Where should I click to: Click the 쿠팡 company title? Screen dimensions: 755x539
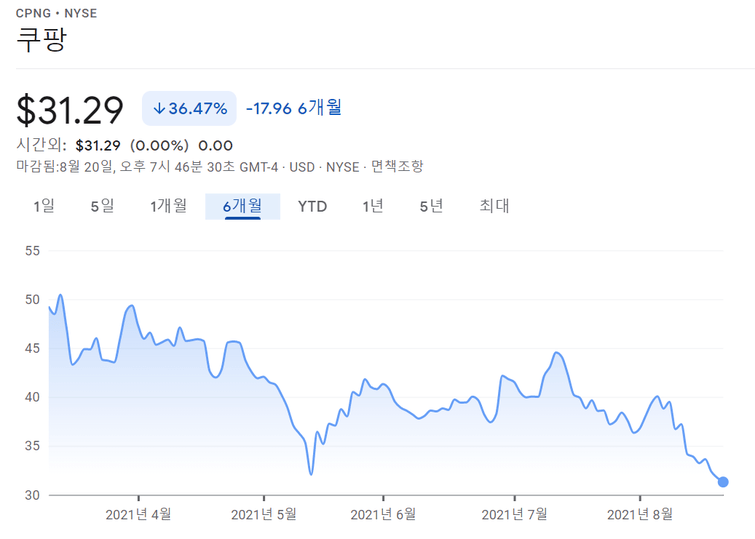41,39
